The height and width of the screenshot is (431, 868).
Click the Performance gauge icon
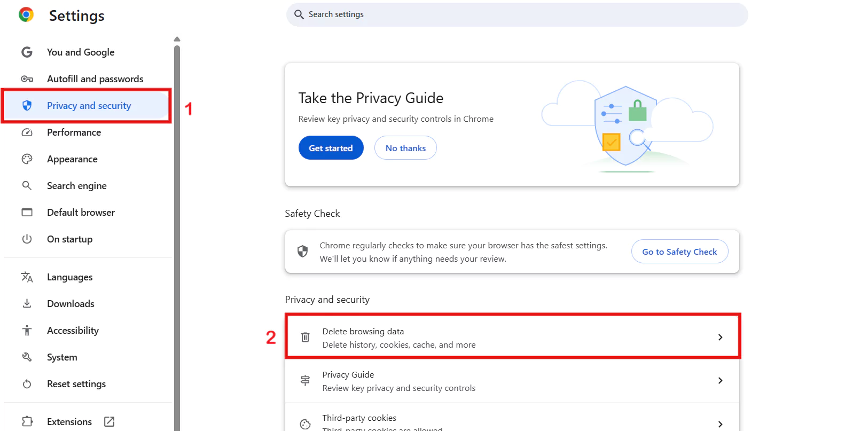coord(27,132)
